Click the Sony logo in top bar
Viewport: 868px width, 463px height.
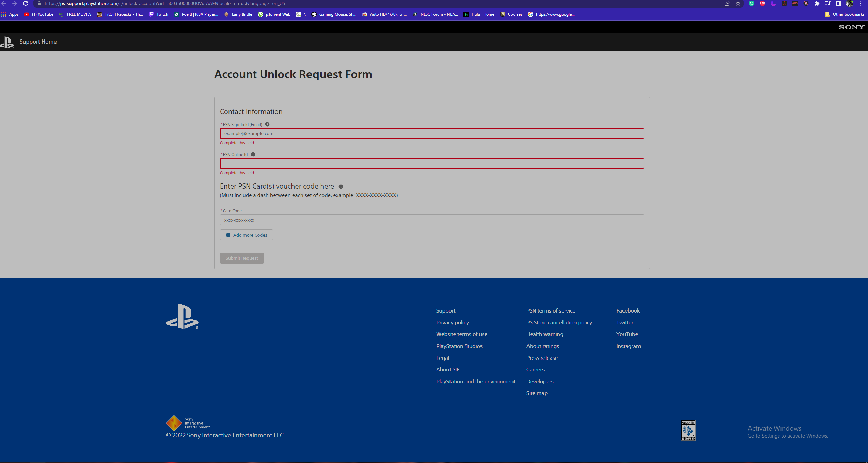pyautogui.click(x=851, y=27)
